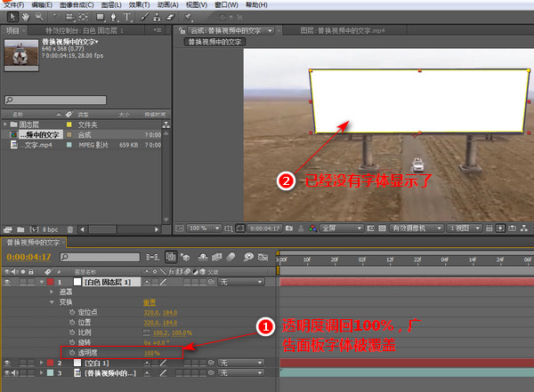Select the Clone Stamp tool
The image size is (534, 392).
157,17
